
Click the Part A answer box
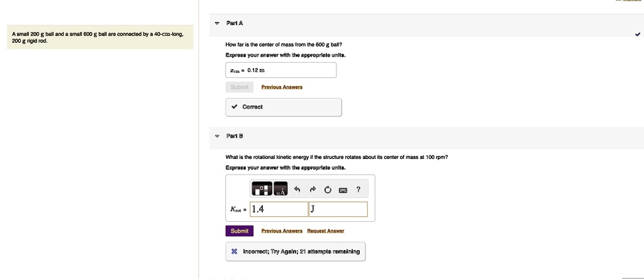tap(280, 70)
